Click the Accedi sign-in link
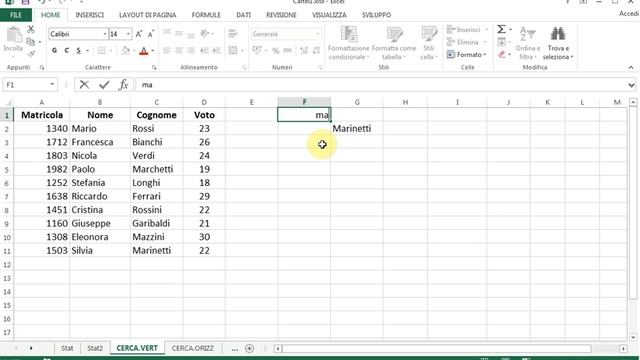Image resolution: width=640 pixels, height=360 pixels. [629, 14]
